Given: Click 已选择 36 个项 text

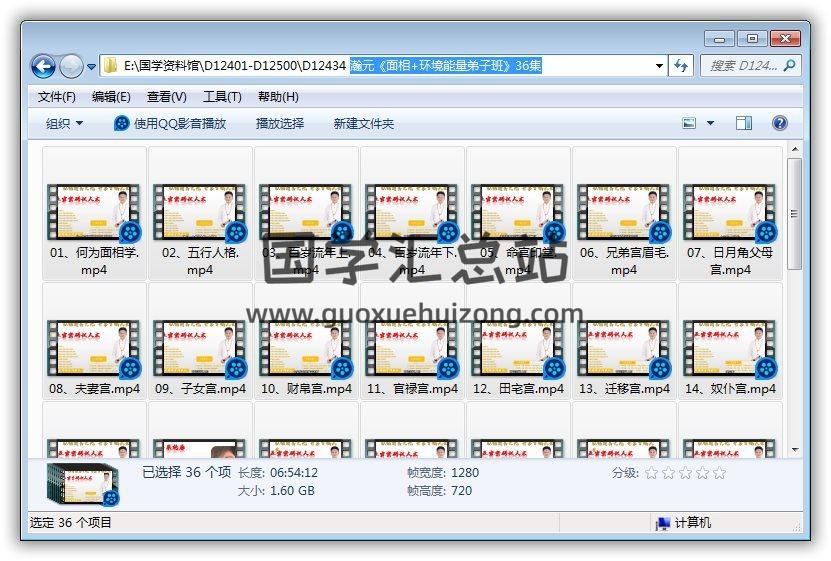Looking at the screenshot, I should click(x=187, y=471).
